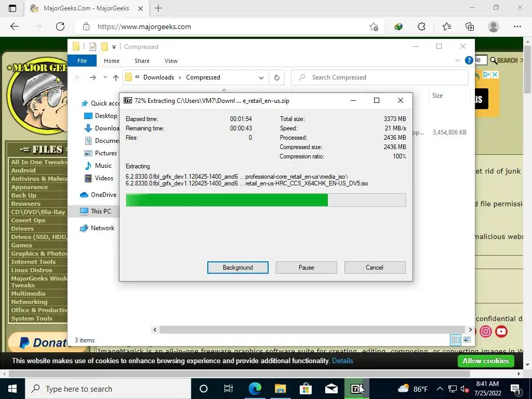The width and height of the screenshot is (532, 399).
Task: Click the Edge address bar URL
Action: (144, 26)
